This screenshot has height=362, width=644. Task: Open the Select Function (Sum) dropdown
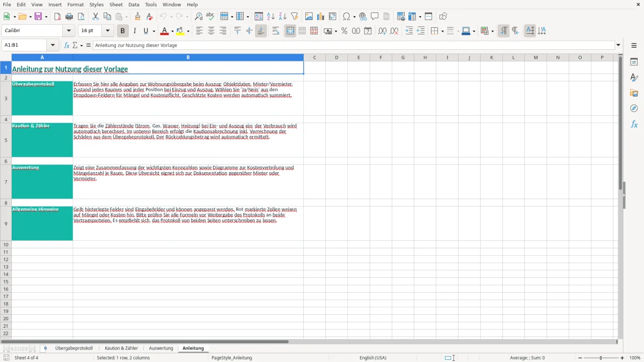tap(81, 45)
